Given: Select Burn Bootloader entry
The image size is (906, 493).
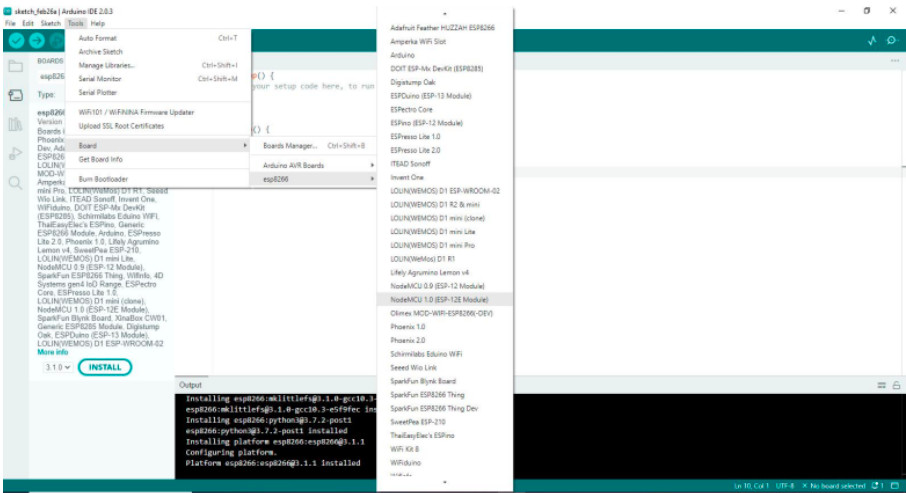Looking at the screenshot, I should (x=158, y=179).
